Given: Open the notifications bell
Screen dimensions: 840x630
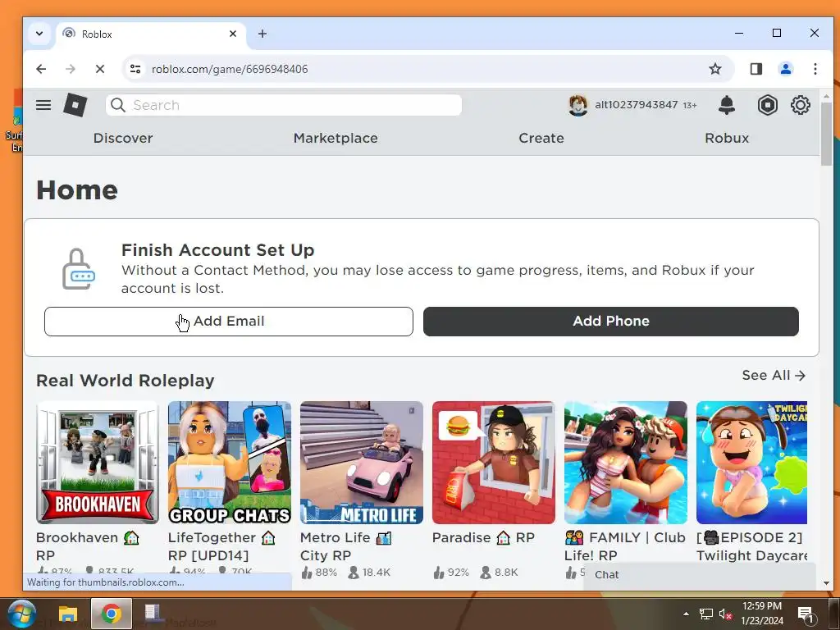Looking at the screenshot, I should (727, 105).
